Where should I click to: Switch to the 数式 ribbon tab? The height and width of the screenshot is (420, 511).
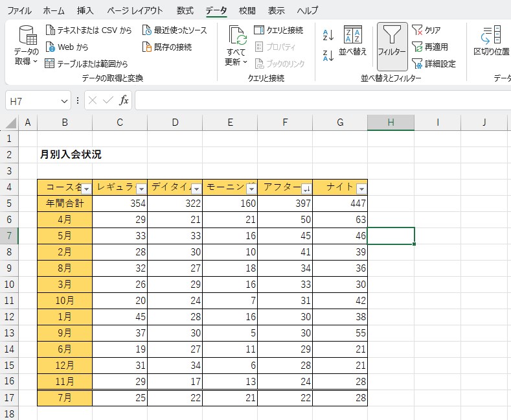pos(185,11)
